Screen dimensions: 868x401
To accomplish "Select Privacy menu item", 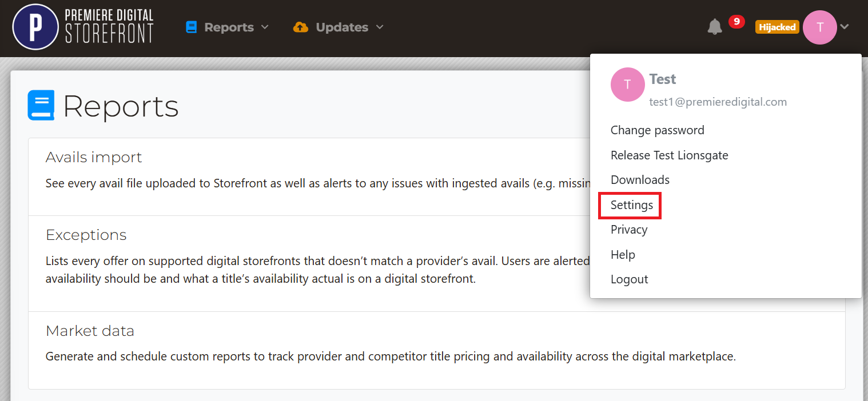I will pos(629,230).
